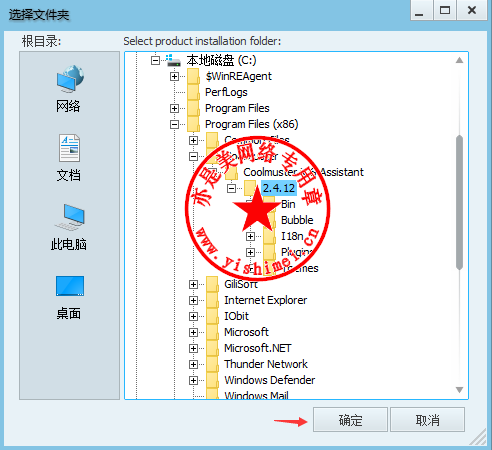Image resolution: width=492 pixels, height=450 pixels.
Task: Choose the 此电脑 computer icon
Action: 69,217
